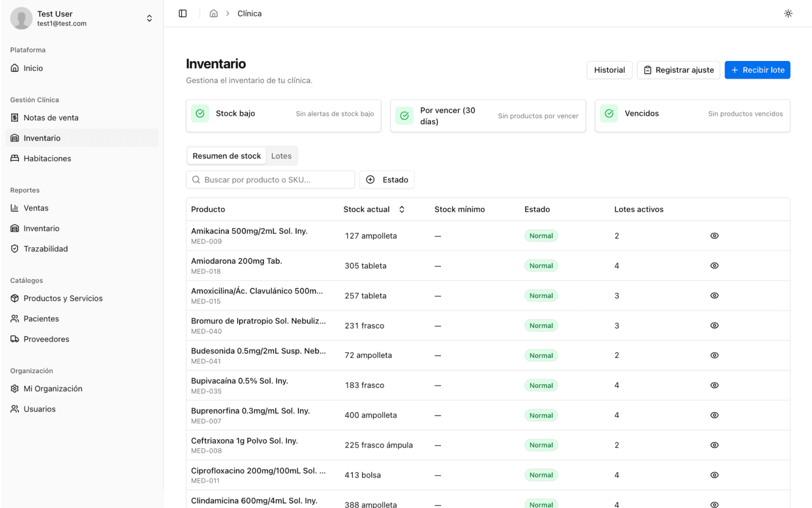Click the Recibir lote button
The width and height of the screenshot is (812, 508).
[757, 70]
